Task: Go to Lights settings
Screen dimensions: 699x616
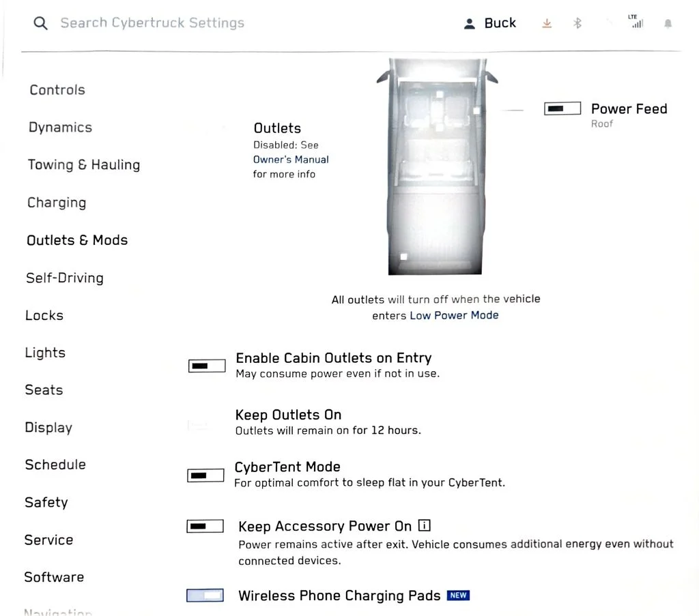Action: click(x=45, y=353)
